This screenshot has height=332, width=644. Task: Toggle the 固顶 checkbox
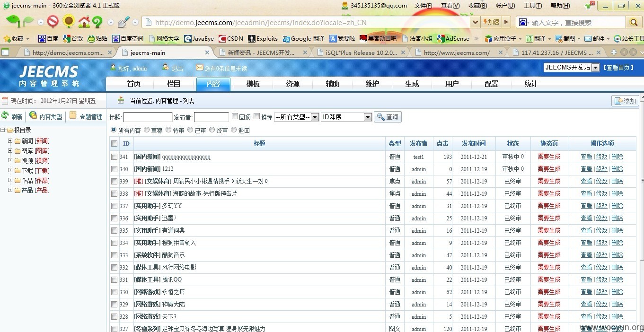(x=235, y=116)
